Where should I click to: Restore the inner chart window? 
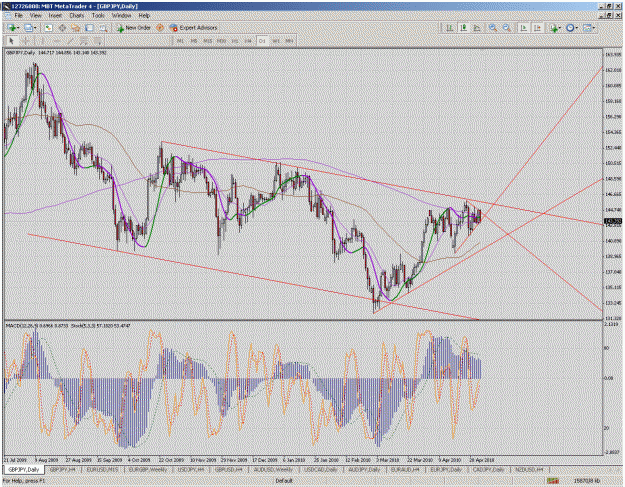[x=609, y=16]
